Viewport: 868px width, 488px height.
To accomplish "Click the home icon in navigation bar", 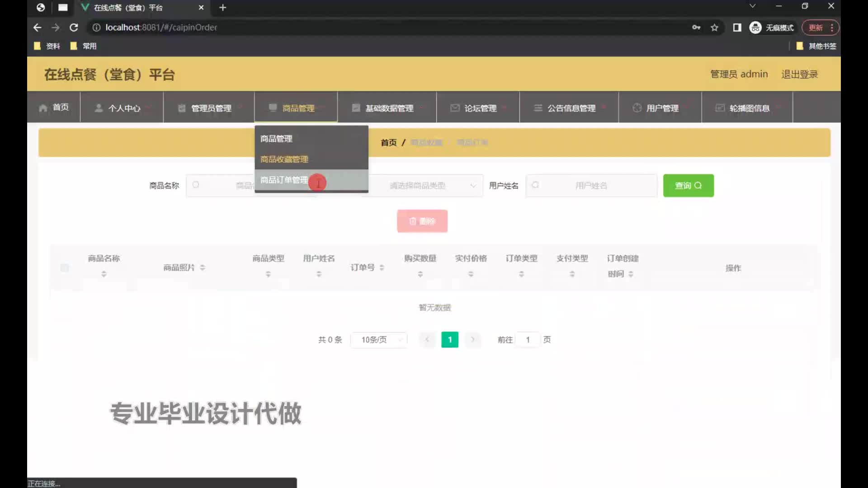I will (x=43, y=108).
